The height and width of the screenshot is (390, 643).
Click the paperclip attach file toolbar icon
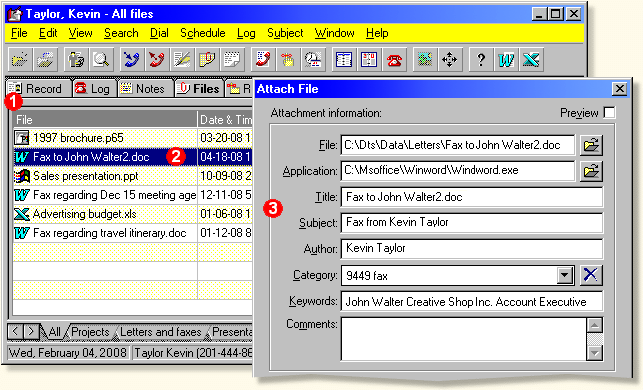[x=207, y=60]
